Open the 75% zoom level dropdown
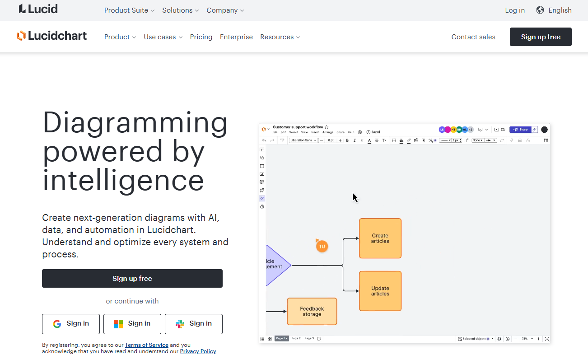Viewport: 588px width, 364px height. click(527, 339)
